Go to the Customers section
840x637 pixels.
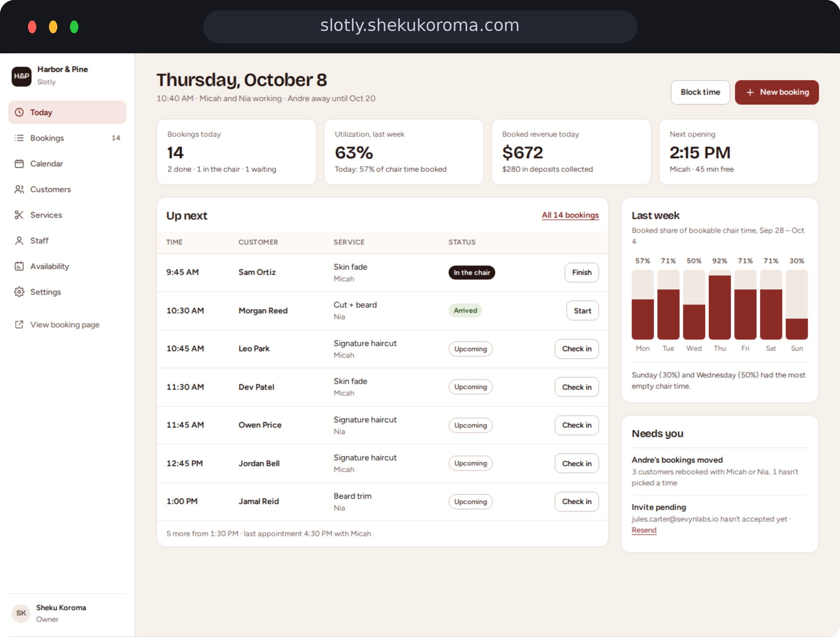[x=67, y=189]
